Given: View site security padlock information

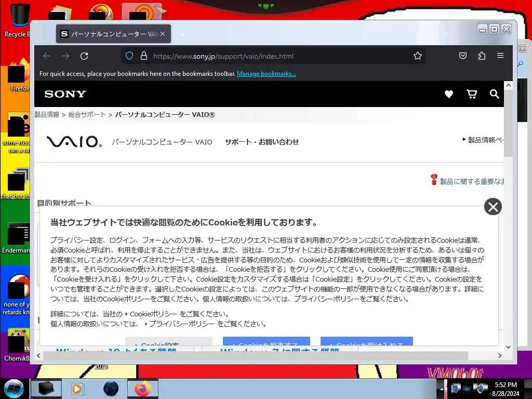Looking at the screenshot, I should (144, 56).
